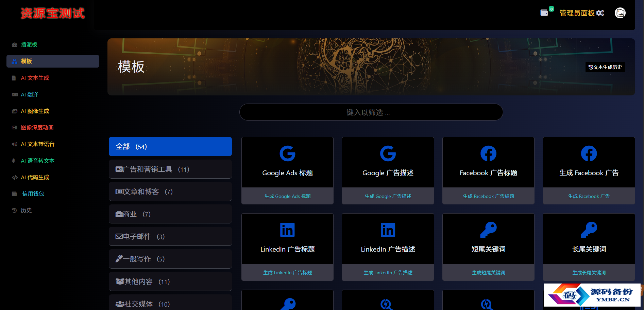Select 文章和博客 (7) category
644x310 pixels.
click(170, 192)
